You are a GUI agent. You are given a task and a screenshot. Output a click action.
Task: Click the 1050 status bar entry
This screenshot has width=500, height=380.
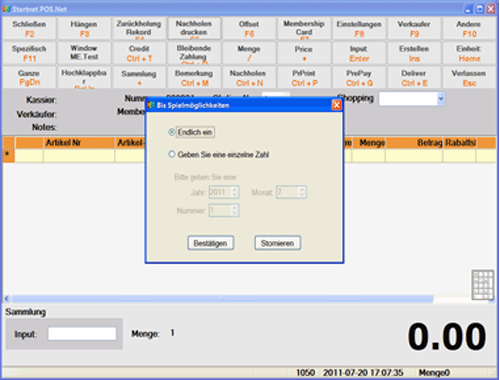[x=306, y=372]
